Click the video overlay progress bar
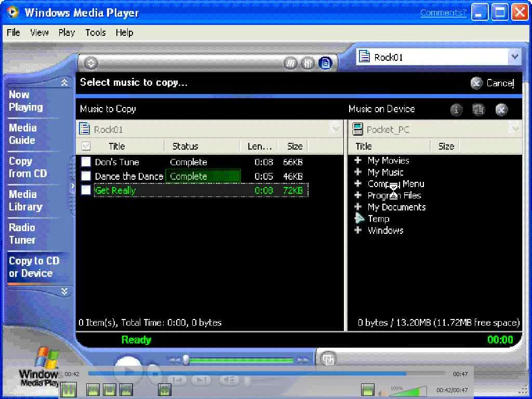Image resolution: width=532 pixels, height=399 pixels. click(267, 374)
